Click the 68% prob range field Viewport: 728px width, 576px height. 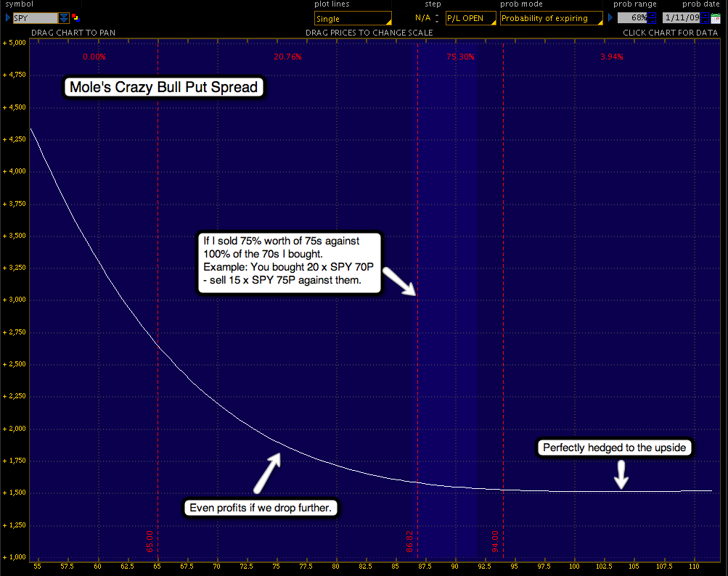pyautogui.click(x=631, y=18)
